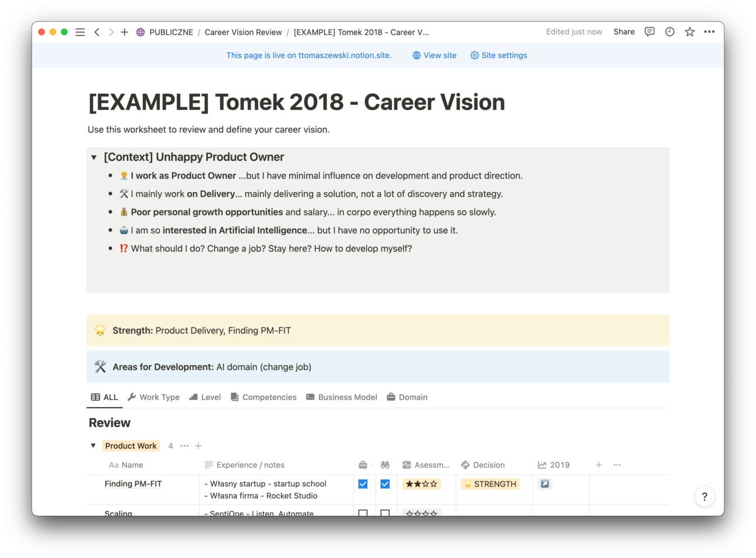Click the page live notice text
Screen dimensions: 756x558
(x=309, y=55)
